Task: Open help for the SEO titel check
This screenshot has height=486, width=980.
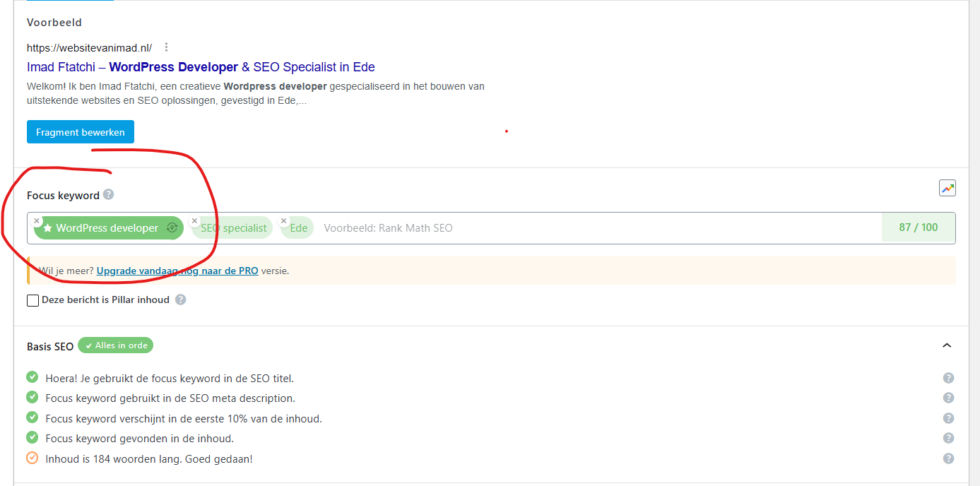Action: point(948,378)
